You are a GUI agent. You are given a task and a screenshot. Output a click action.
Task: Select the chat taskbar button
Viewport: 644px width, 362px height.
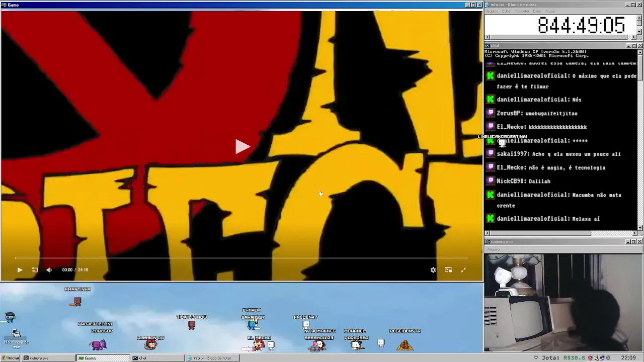click(x=157, y=358)
